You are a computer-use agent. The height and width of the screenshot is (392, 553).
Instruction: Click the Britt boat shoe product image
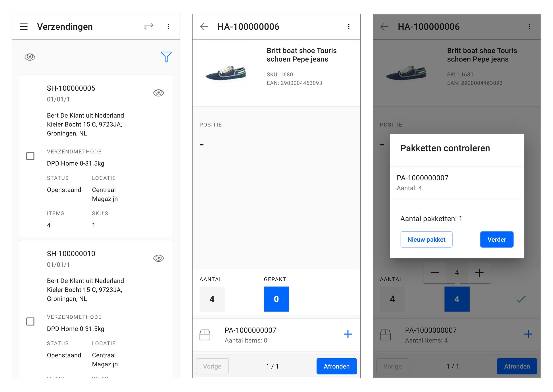click(x=226, y=73)
